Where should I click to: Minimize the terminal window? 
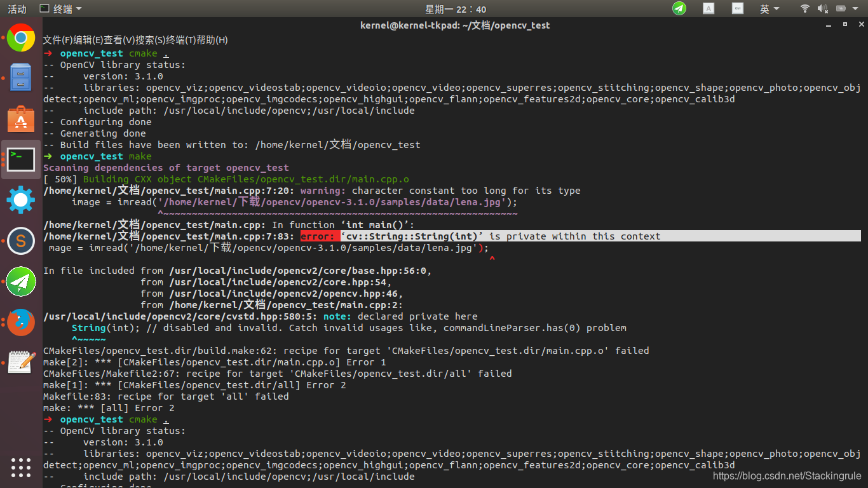click(x=829, y=25)
